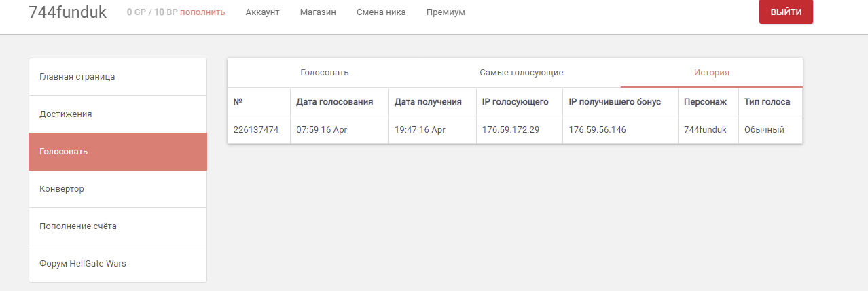Select vote record number 226137474

click(x=256, y=130)
